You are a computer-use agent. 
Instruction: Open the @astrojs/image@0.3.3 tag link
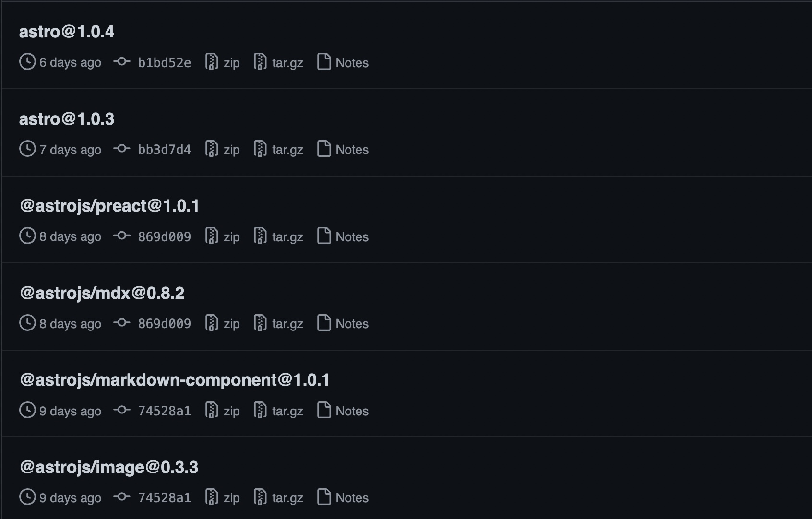click(109, 467)
